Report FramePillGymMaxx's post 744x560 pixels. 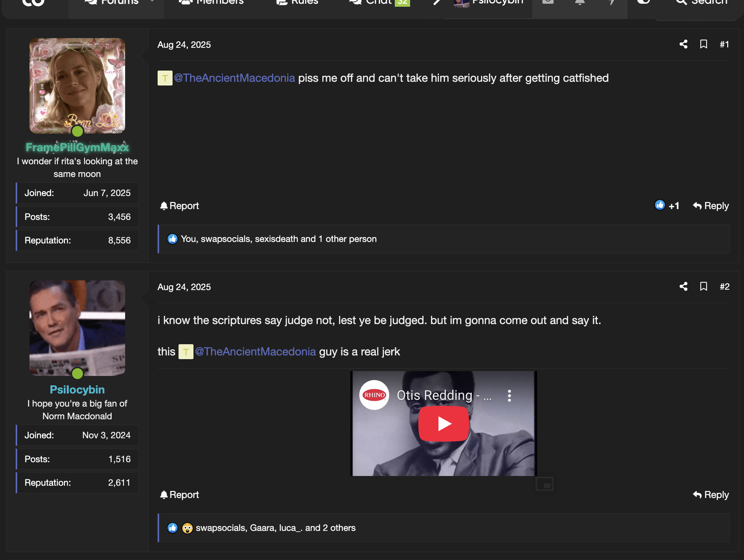point(179,206)
